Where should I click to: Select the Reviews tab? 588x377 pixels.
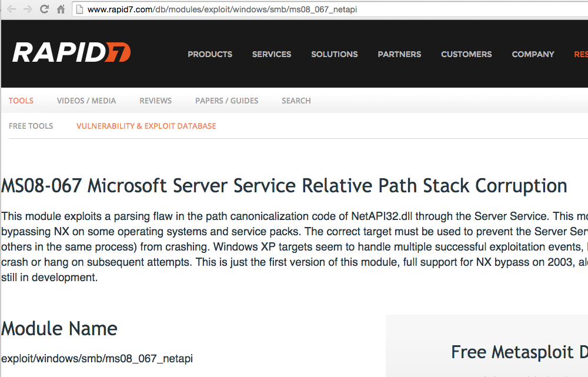pos(156,101)
